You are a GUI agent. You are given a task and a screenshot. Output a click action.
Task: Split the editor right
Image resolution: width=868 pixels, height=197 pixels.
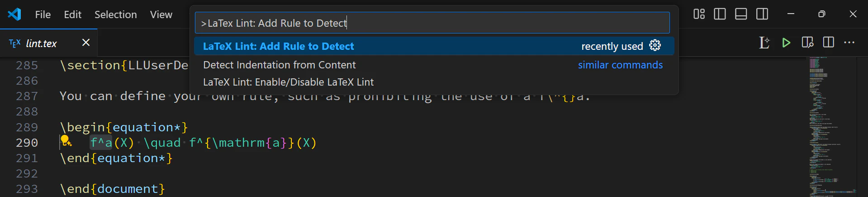[829, 43]
